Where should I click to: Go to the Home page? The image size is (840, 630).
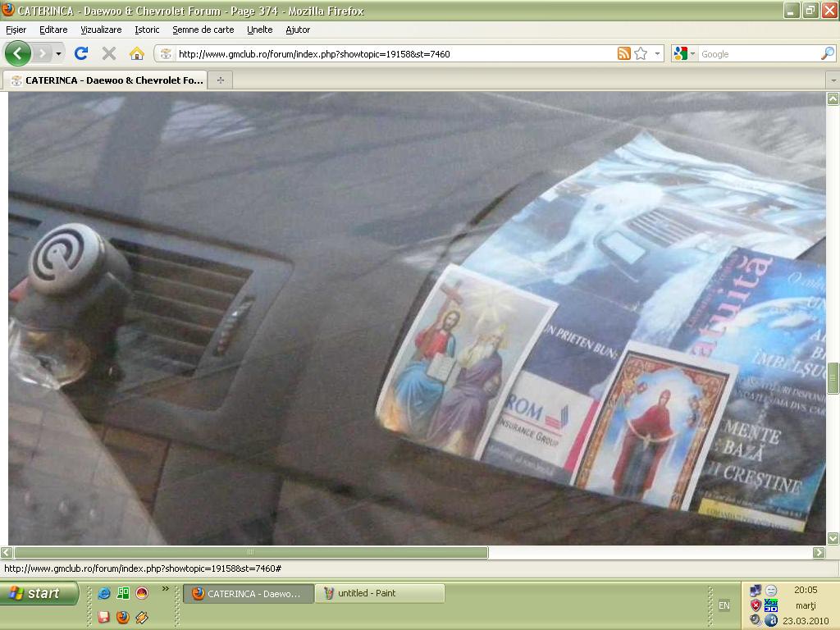tap(137, 53)
